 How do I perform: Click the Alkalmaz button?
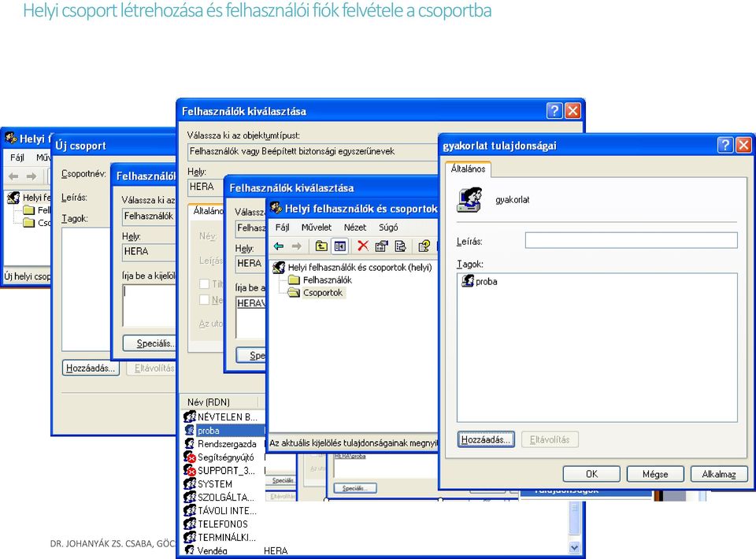[x=719, y=474]
